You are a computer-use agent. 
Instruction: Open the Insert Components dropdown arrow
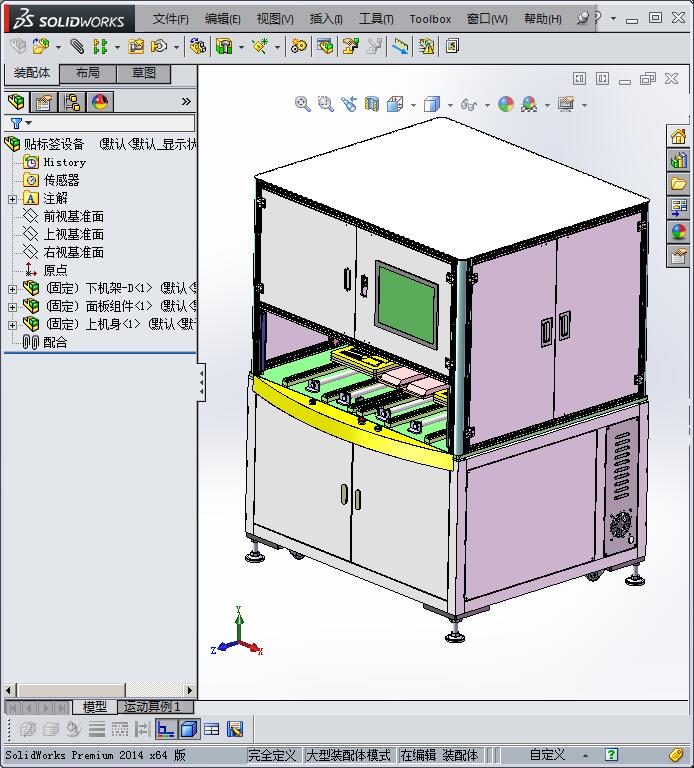click(58, 48)
